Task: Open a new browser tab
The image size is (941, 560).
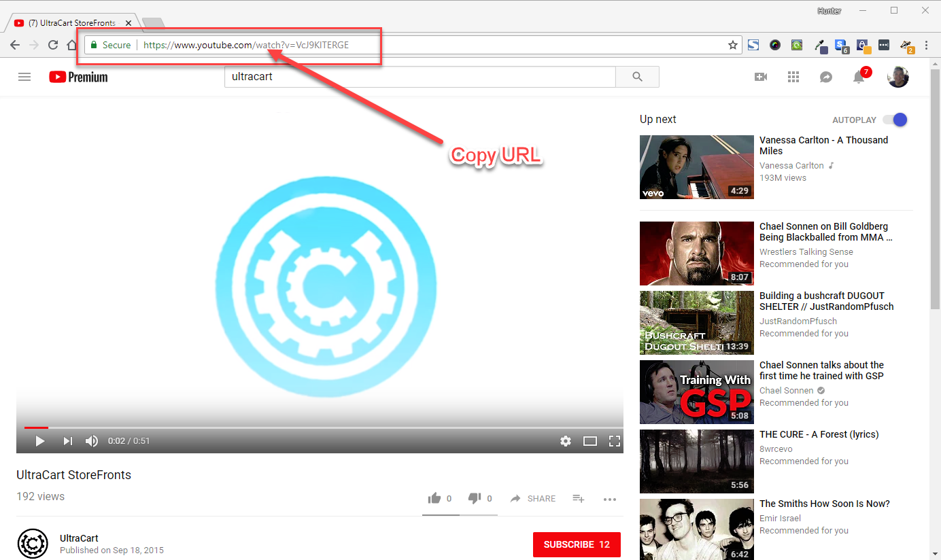Action: point(153,24)
